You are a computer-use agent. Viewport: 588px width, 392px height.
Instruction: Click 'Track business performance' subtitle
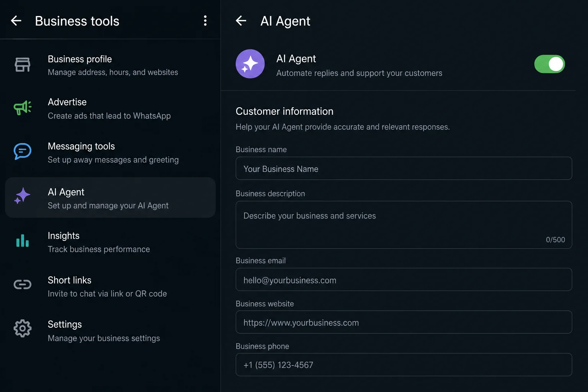point(99,249)
